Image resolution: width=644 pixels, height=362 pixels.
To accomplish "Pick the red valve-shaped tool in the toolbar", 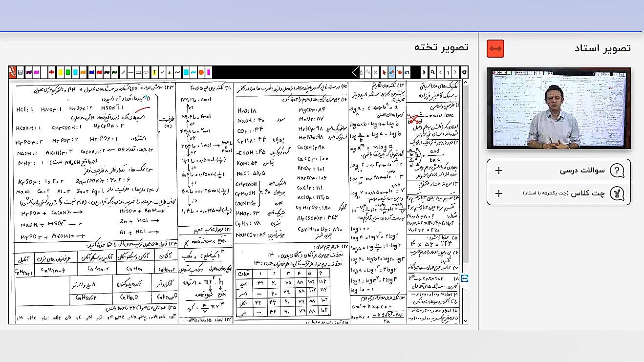I will [x=52, y=72].
